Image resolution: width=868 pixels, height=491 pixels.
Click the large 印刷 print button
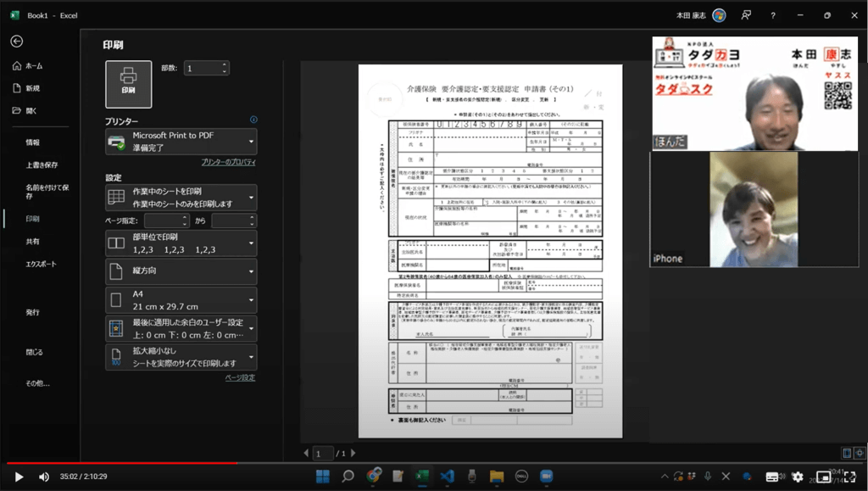coord(128,84)
